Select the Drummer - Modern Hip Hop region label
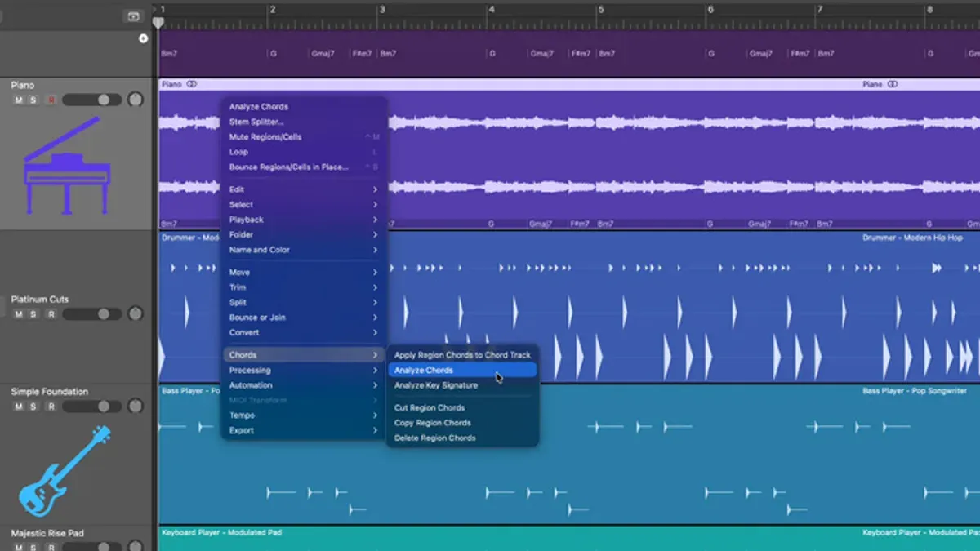980x551 pixels. (912, 238)
